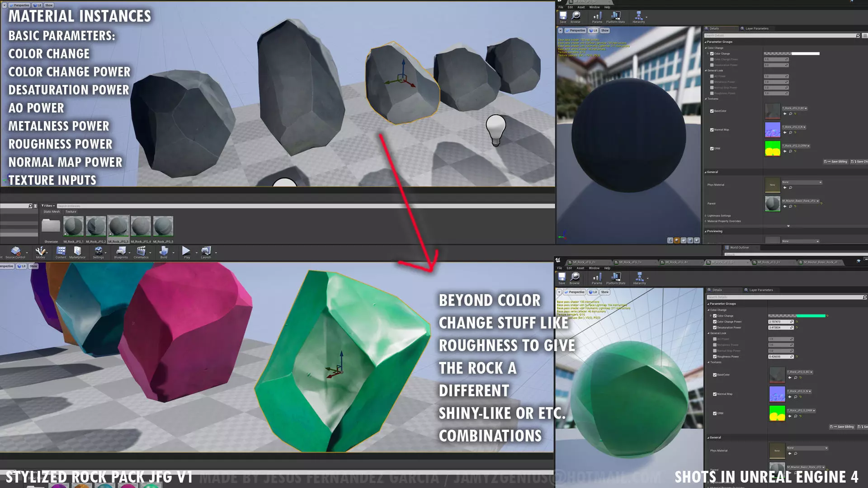Open Platform Stats in the top material editor
This screenshot has height=488, width=868.
tap(615, 17)
